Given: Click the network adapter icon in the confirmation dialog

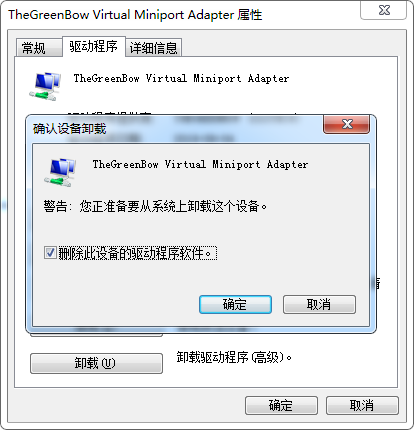Looking at the screenshot, I should (x=60, y=172).
